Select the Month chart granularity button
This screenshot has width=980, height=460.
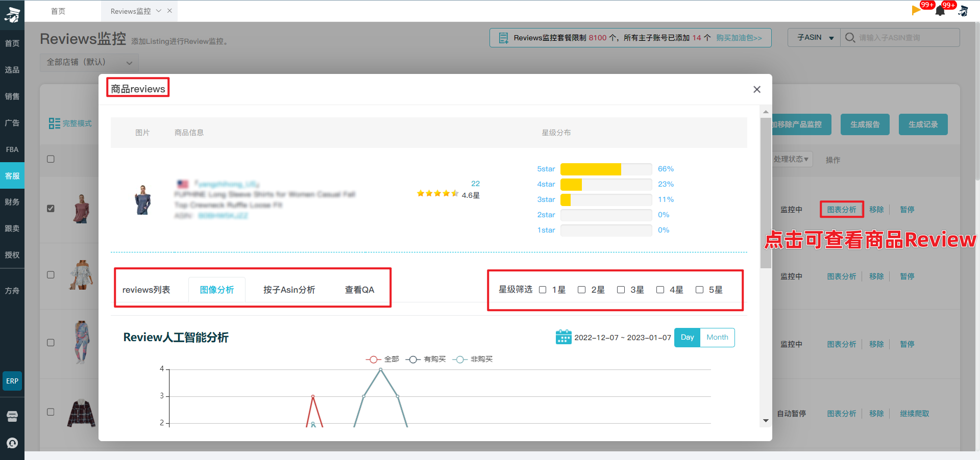pos(717,338)
